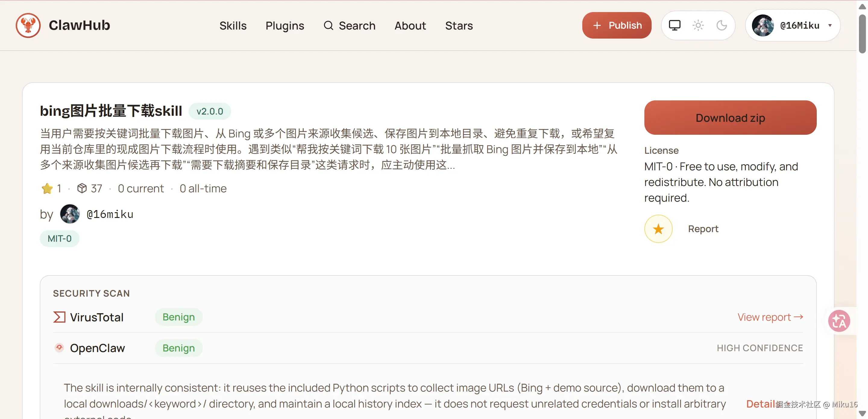This screenshot has width=868, height=419.
Task: Switch to system theme mode
Action: click(675, 25)
